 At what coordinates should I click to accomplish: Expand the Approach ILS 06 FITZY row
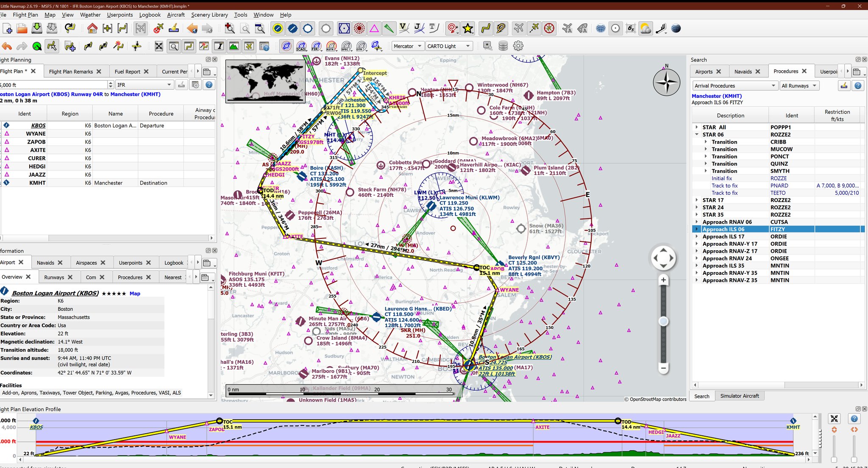pos(697,229)
